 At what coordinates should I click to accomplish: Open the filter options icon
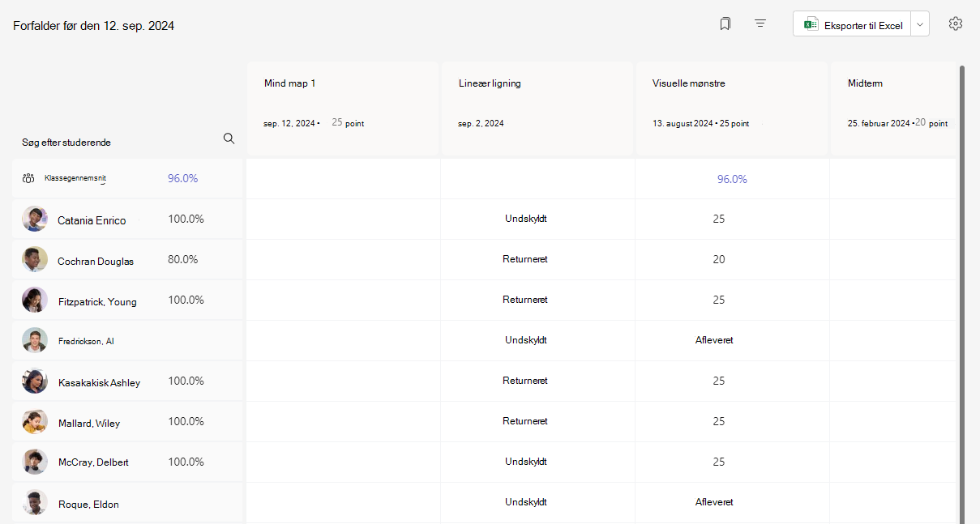(760, 24)
